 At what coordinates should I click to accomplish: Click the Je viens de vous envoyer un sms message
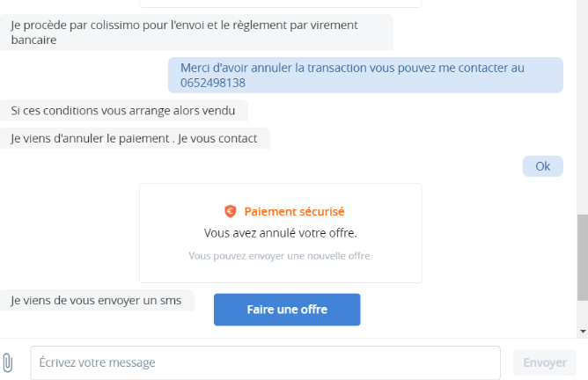pos(97,300)
